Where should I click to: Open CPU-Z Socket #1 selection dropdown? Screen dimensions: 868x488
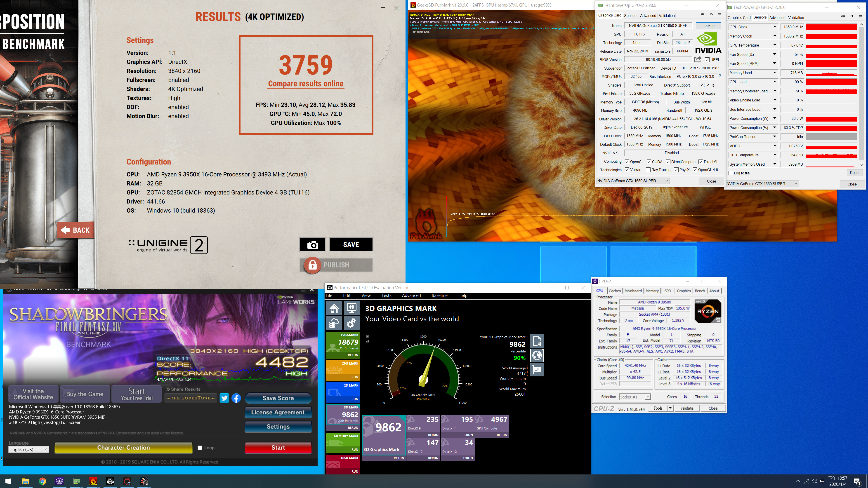point(635,397)
